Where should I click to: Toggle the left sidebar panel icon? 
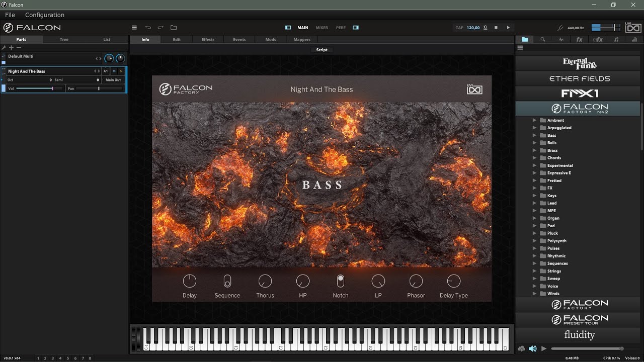pos(288,28)
